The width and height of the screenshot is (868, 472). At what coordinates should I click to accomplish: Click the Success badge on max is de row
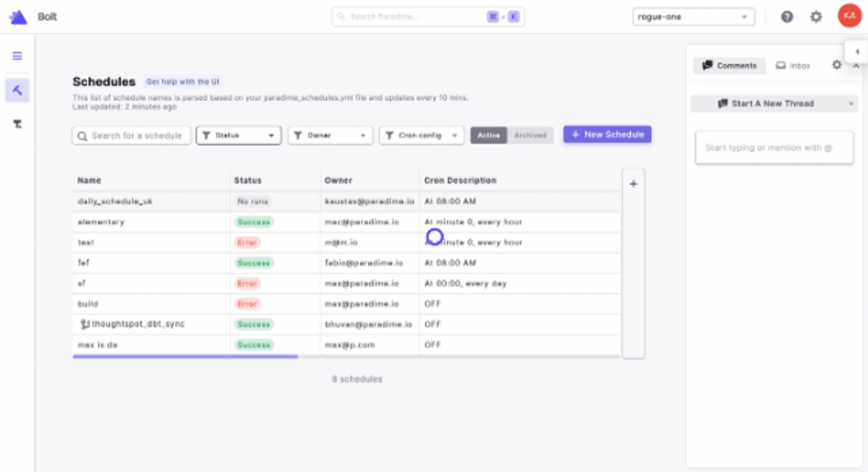tap(254, 345)
